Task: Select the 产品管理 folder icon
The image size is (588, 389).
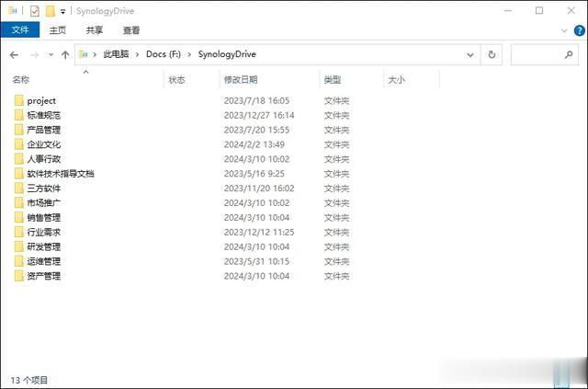Action: 19,130
